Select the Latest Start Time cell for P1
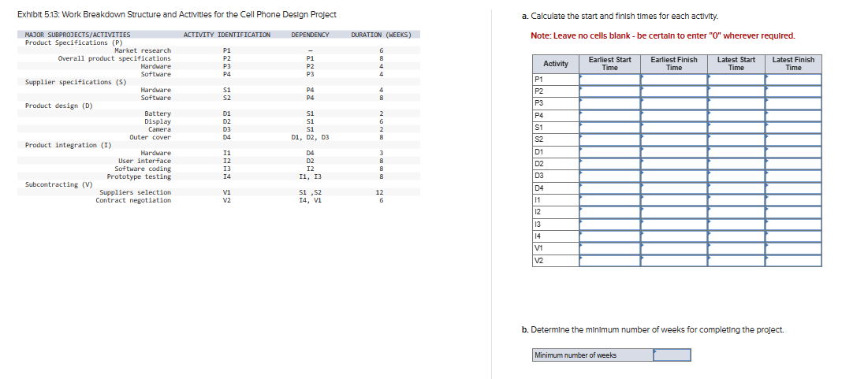 [736, 79]
